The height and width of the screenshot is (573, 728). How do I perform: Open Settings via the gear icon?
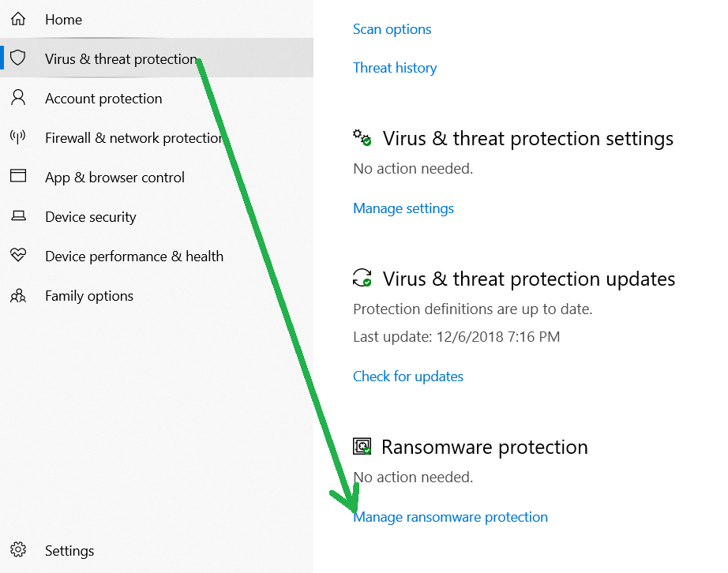pos(18,550)
